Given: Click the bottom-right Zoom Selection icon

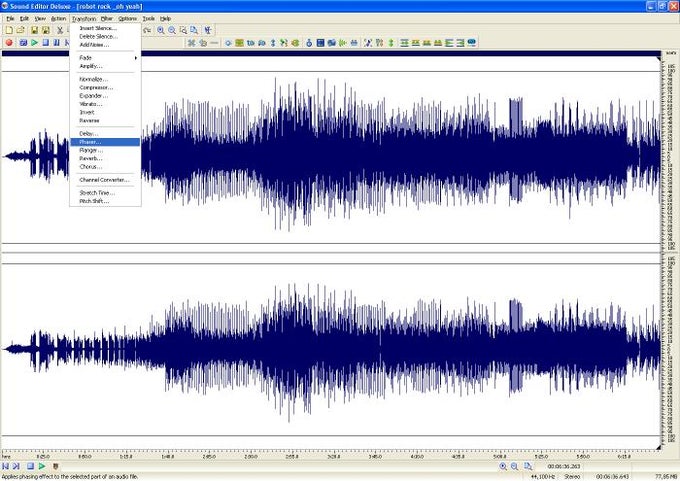Looking at the screenshot, I should 528,466.
